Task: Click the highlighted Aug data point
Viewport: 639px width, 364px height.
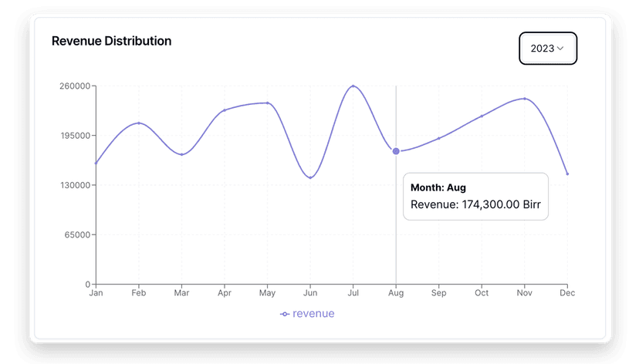Action: [396, 151]
